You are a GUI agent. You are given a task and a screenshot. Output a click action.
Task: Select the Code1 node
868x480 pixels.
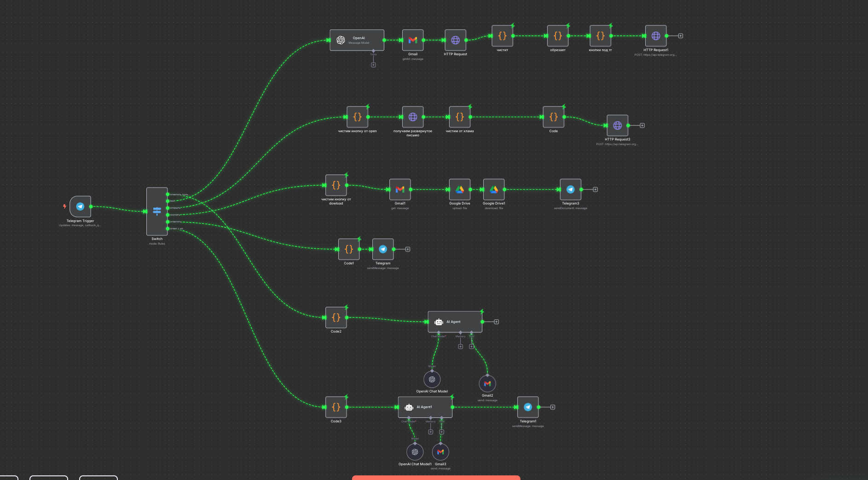[x=349, y=249]
